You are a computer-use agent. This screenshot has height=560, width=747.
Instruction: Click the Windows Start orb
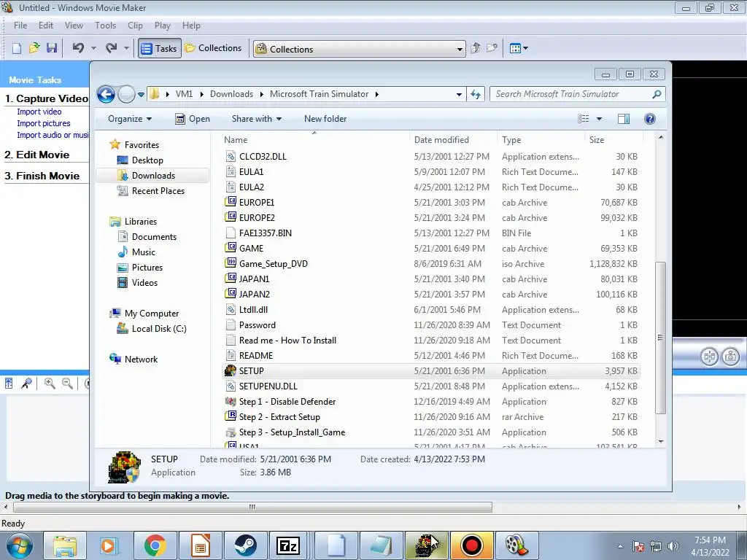[x=20, y=545]
